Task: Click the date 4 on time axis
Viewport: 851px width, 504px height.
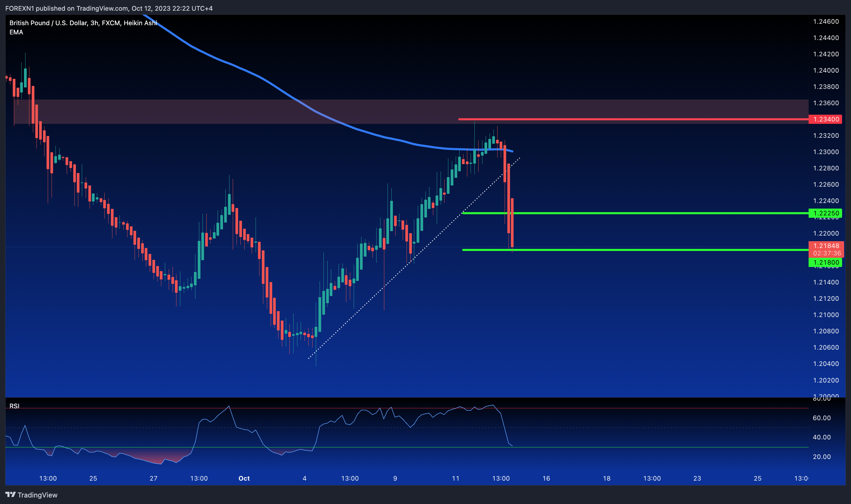Action: [x=305, y=478]
